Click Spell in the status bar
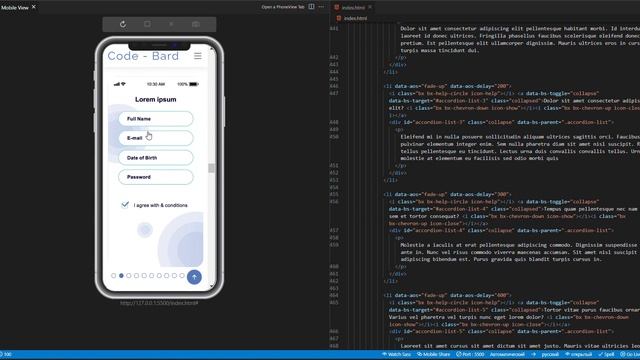 [x=606, y=354]
